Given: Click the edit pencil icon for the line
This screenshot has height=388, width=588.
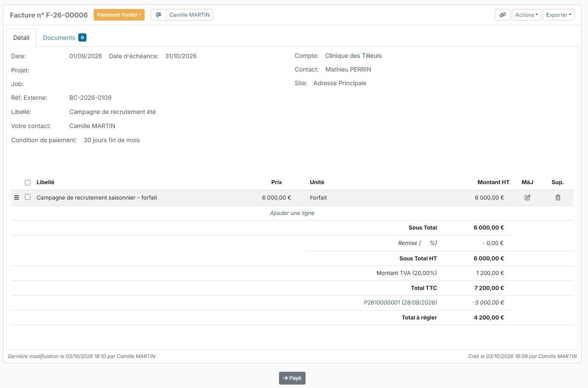Looking at the screenshot, I should (527, 197).
